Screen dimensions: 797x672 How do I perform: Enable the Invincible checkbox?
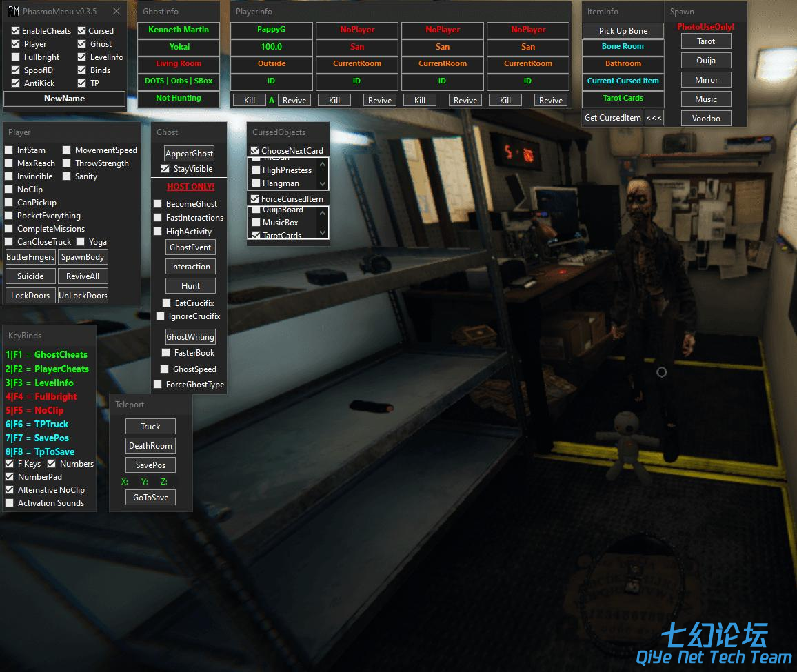(x=9, y=176)
